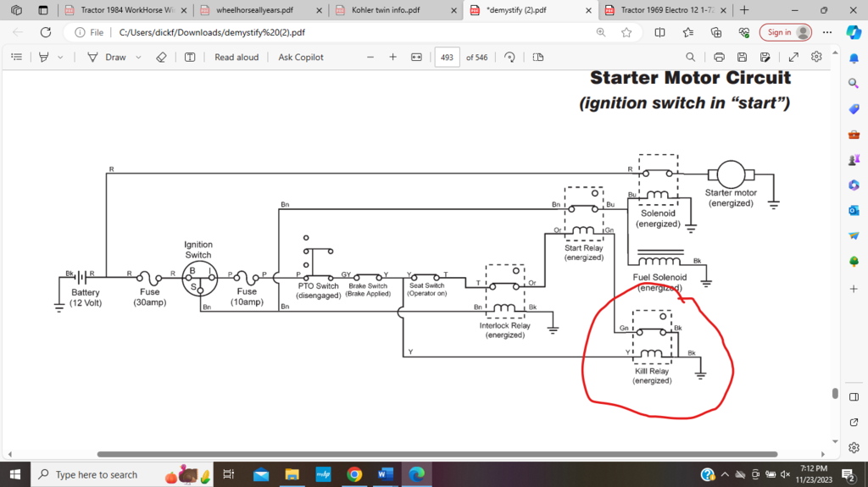Image resolution: width=868 pixels, height=487 pixels.
Task: Click the fit to width icon
Action: pos(416,57)
